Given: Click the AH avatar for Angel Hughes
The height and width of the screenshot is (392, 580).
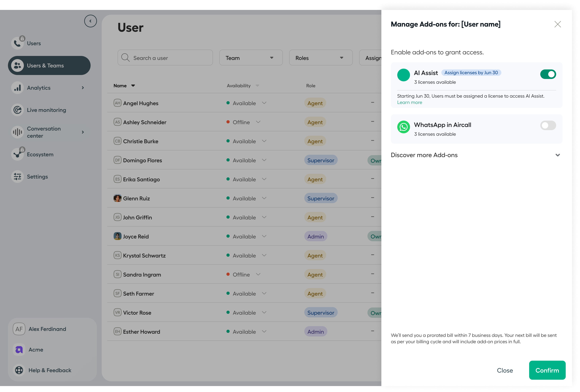Looking at the screenshot, I should 117,103.
